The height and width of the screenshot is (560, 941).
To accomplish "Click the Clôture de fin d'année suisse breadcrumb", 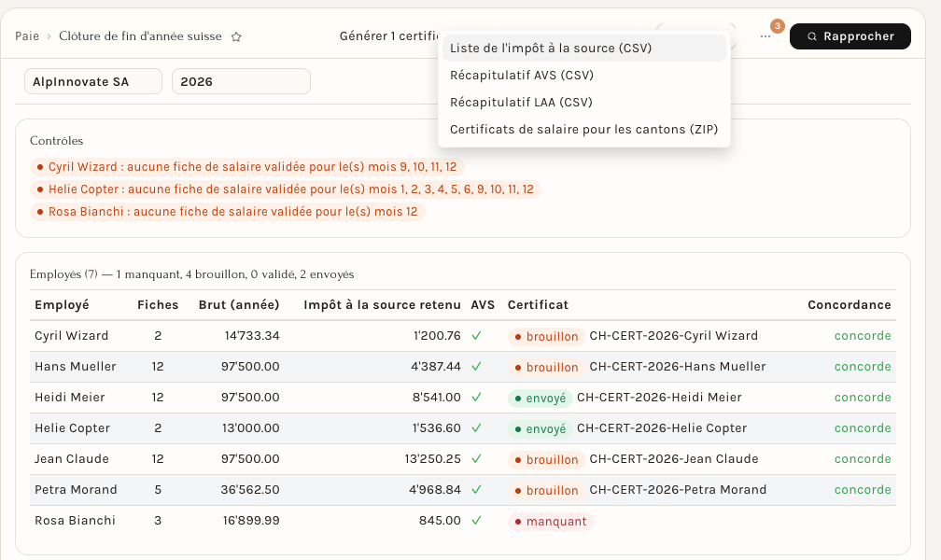I will click(x=140, y=36).
